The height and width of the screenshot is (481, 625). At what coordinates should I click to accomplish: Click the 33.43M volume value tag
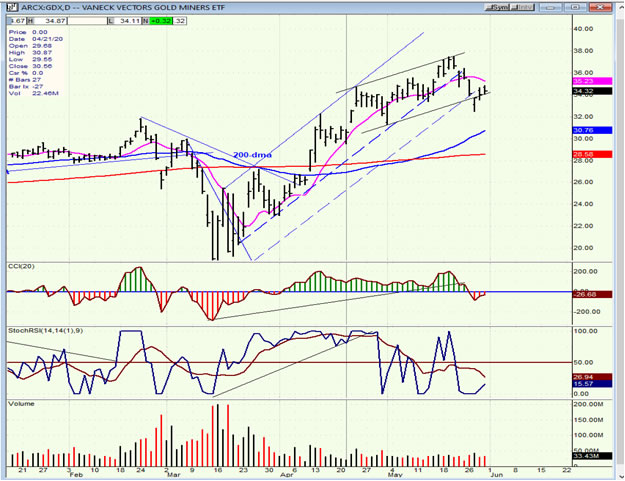(x=592, y=456)
